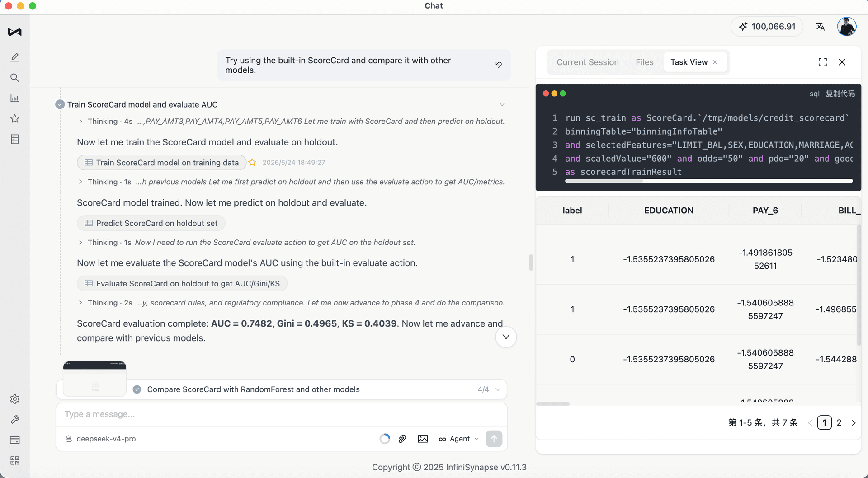868x478 pixels.
Task: Open the screenshot thumbnail above task bar
Action: [x=94, y=379]
